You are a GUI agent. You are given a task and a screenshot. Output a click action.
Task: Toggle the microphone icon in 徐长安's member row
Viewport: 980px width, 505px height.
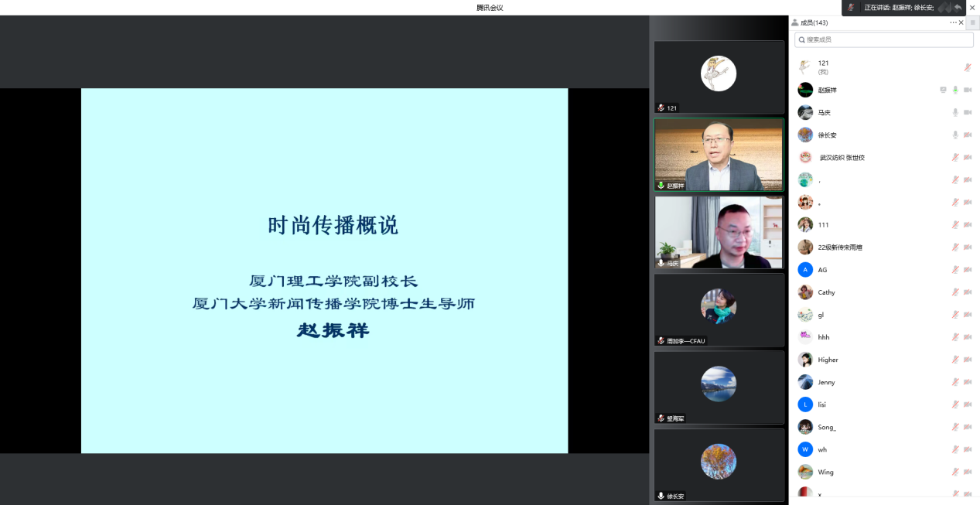point(955,135)
